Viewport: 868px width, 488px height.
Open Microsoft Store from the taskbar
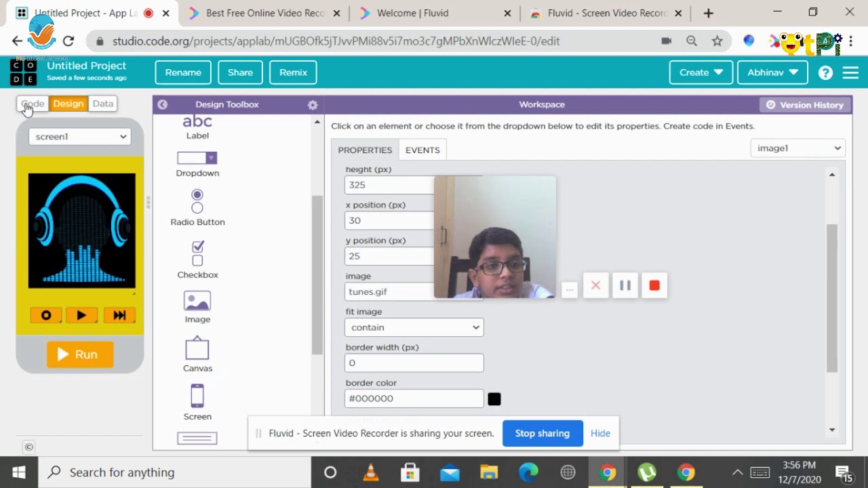pos(410,472)
